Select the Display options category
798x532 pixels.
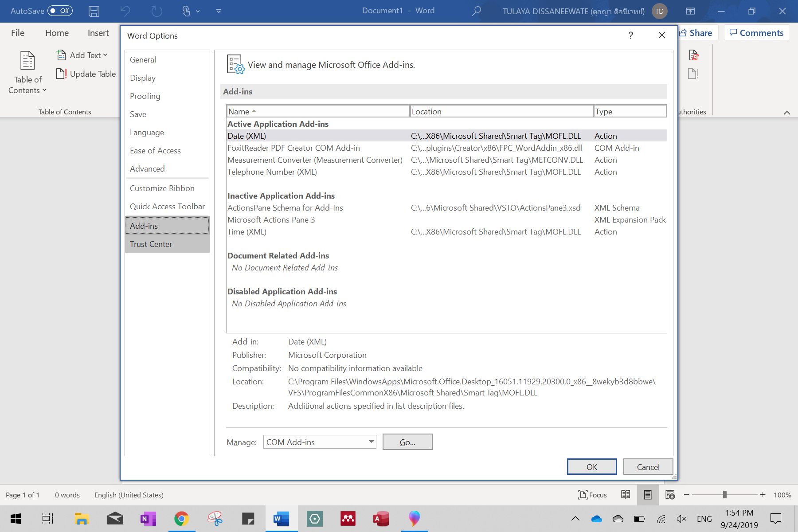point(167,78)
